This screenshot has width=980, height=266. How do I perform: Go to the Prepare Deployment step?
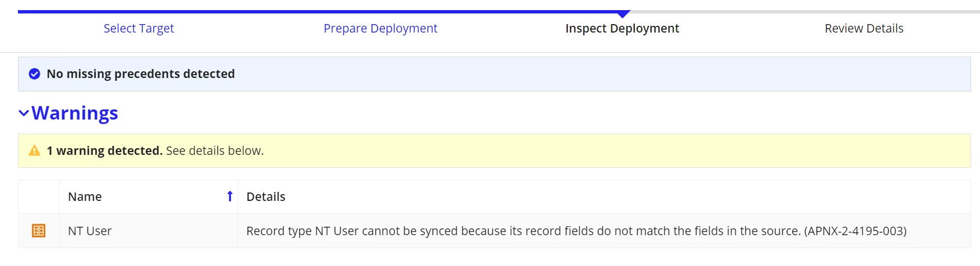coord(380,28)
